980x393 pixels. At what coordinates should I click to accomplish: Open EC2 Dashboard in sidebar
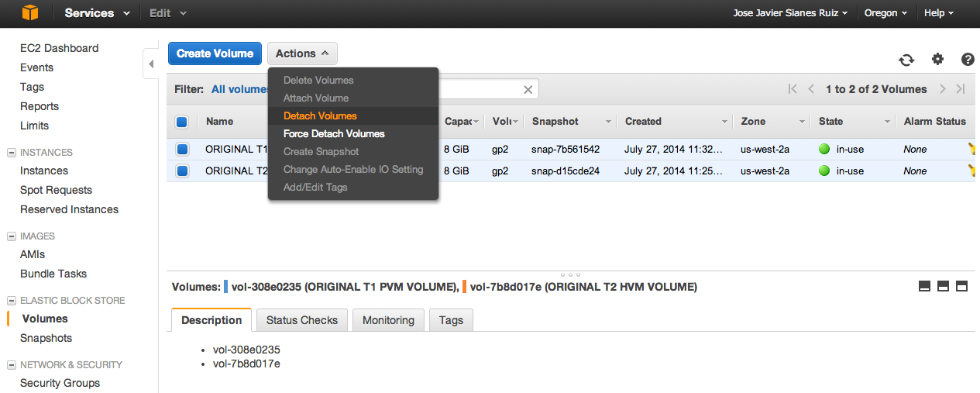(59, 48)
